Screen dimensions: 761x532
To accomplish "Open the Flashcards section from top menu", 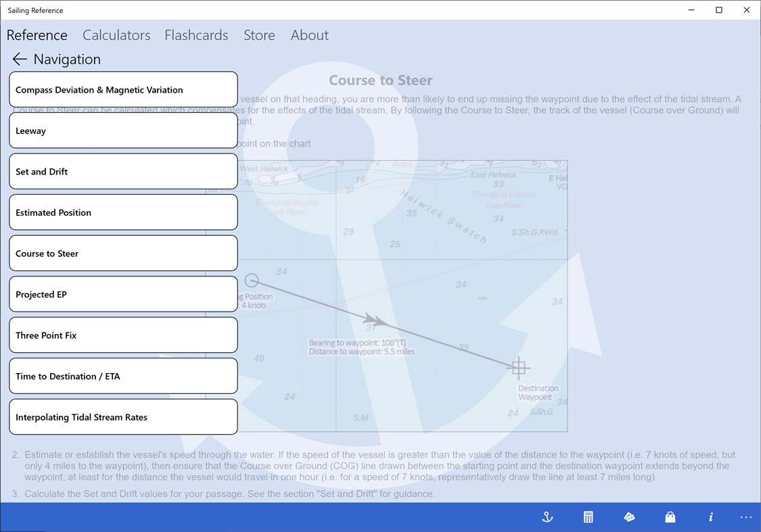I will pyautogui.click(x=196, y=34).
